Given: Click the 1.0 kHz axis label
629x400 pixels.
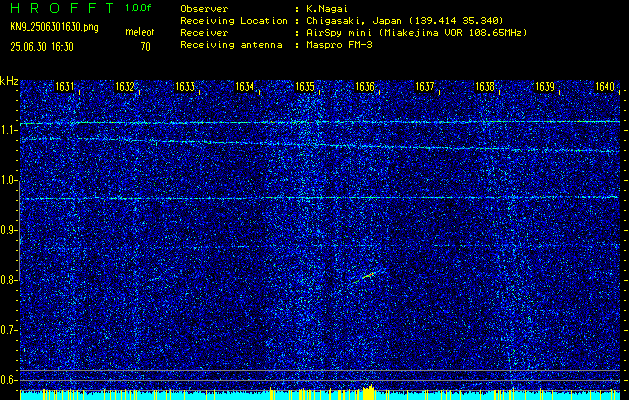Looking at the screenshot, I should [x=8, y=181].
